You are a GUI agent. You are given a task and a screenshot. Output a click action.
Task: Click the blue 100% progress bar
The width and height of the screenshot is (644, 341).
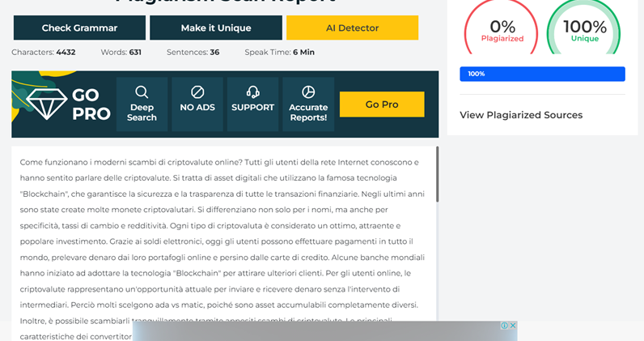tap(542, 74)
